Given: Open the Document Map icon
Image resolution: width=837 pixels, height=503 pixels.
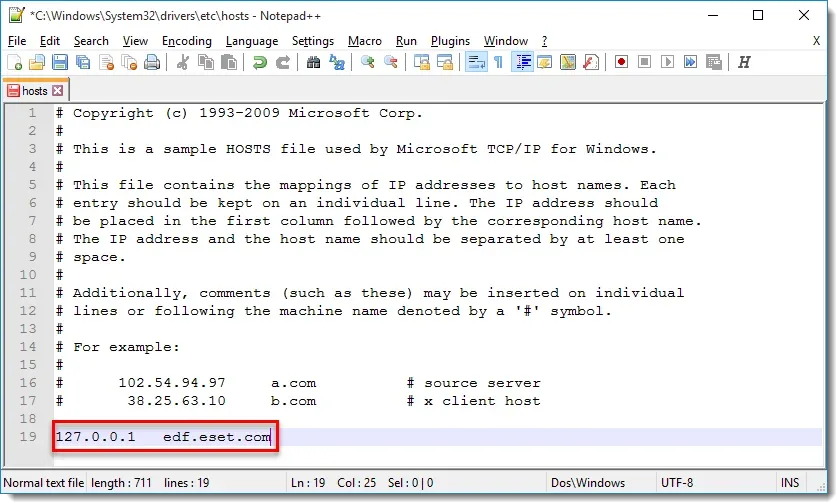Looking at the screenshot, I should click(568, 62).
